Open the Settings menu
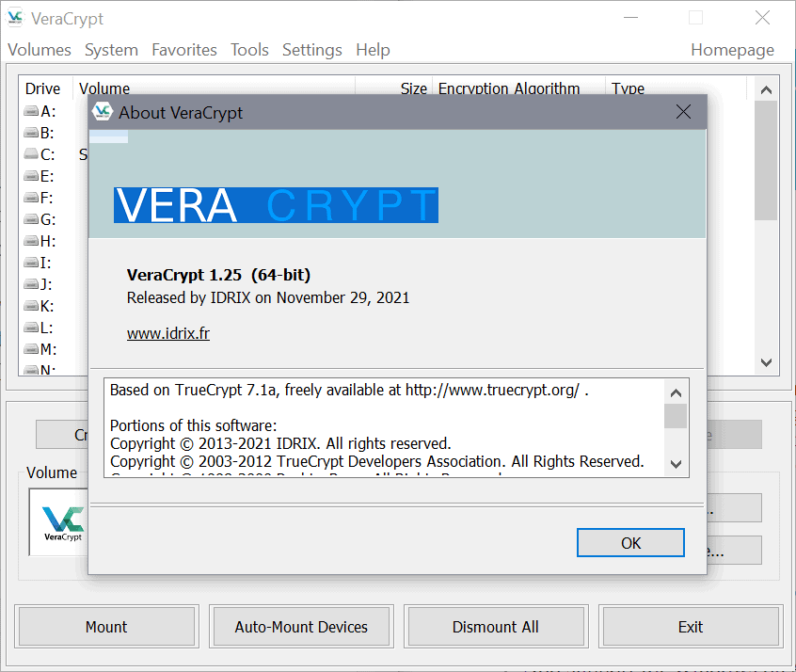The width and height of the screenshot is (796, 672). click(x=311, y=50)
